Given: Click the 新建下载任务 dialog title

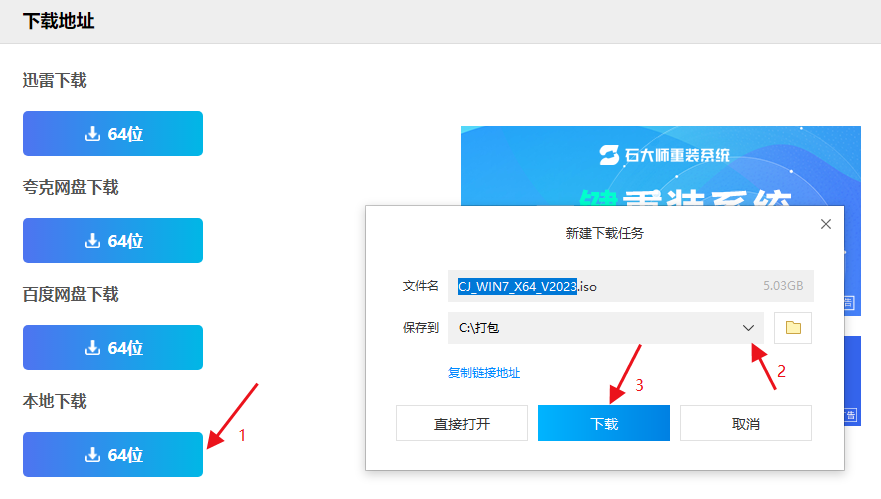Looking at the screenshot, I should 605,233.
